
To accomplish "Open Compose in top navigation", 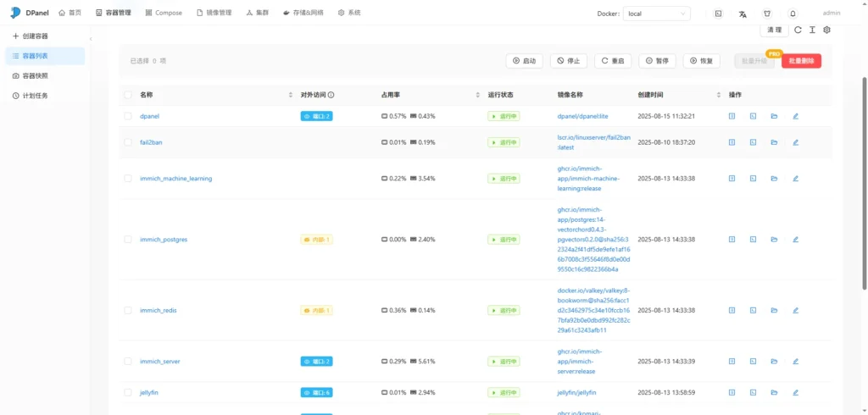I will tap(164, 13).
